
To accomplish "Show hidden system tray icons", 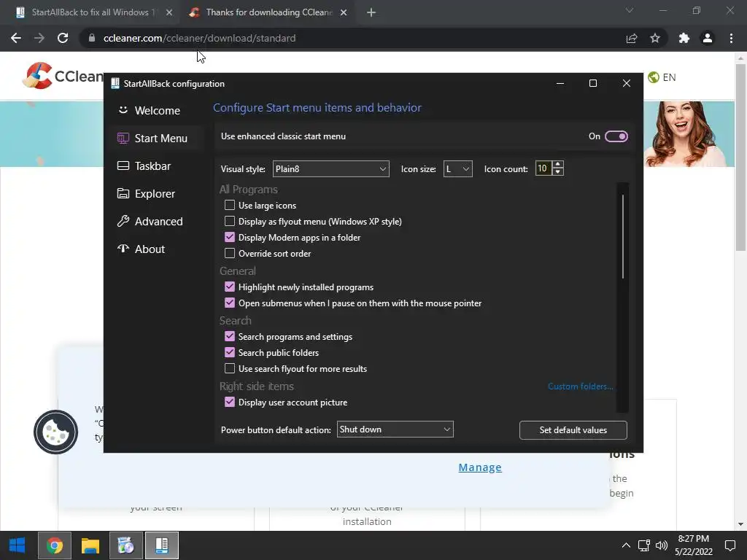I will coord(626,545).
